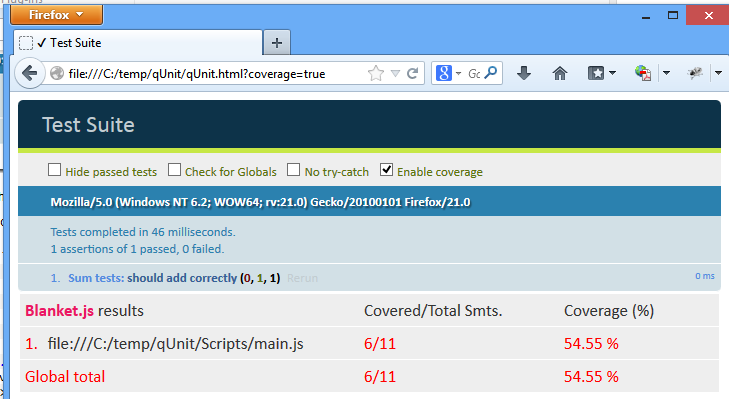Click the 54.55 % value in Global total row
729x399 pixels.
coord(591,377)
